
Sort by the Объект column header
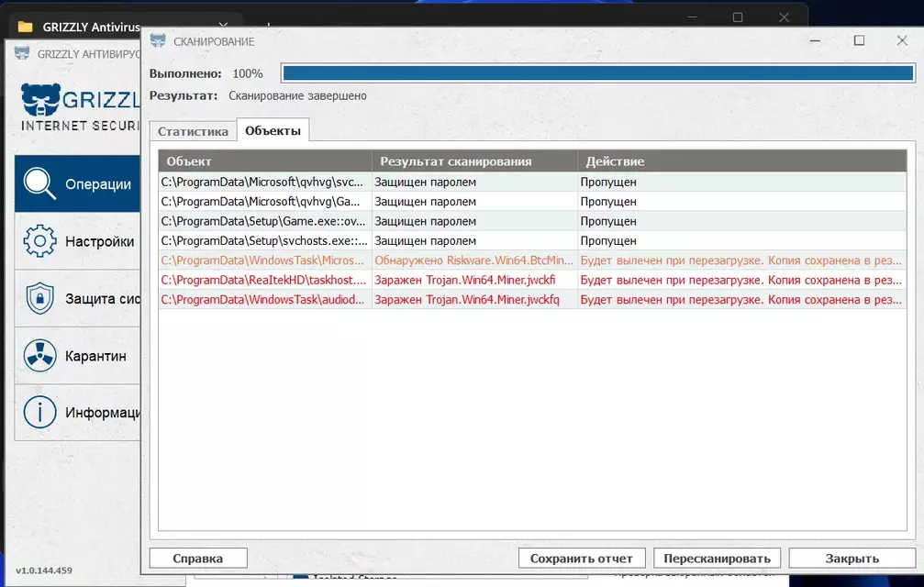coord(265,161)
